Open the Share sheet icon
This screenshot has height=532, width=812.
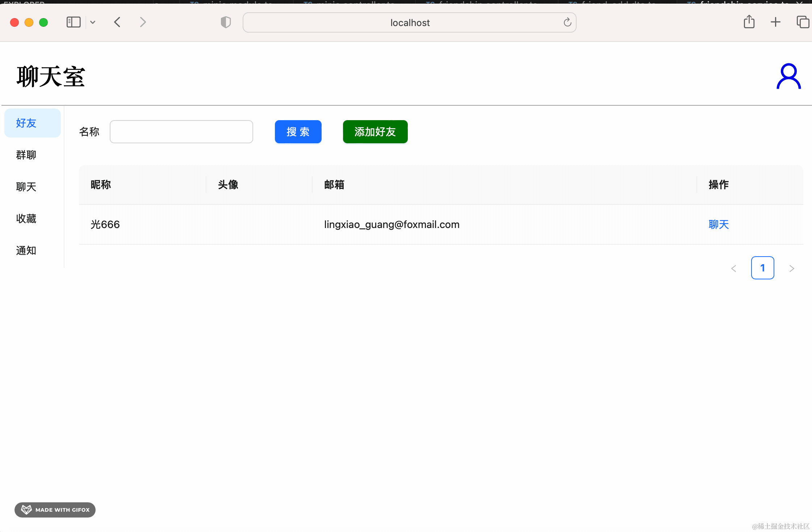[749, 22]
